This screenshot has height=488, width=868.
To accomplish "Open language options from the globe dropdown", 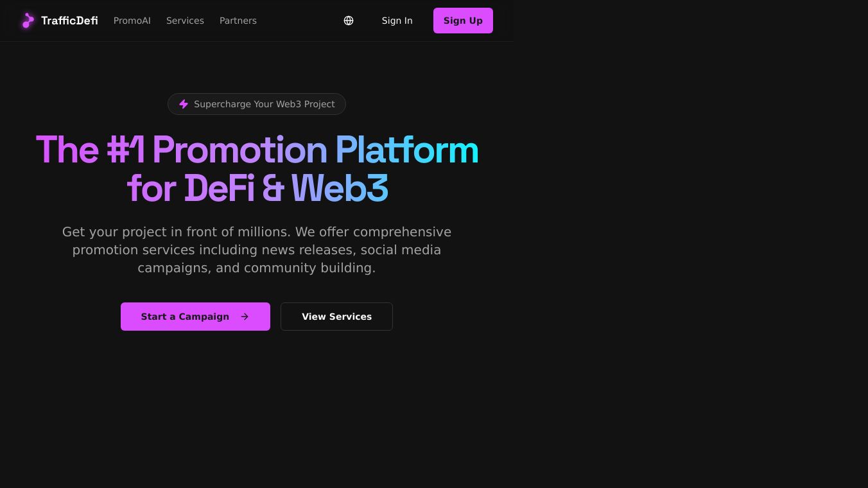I will pos(348,21).
